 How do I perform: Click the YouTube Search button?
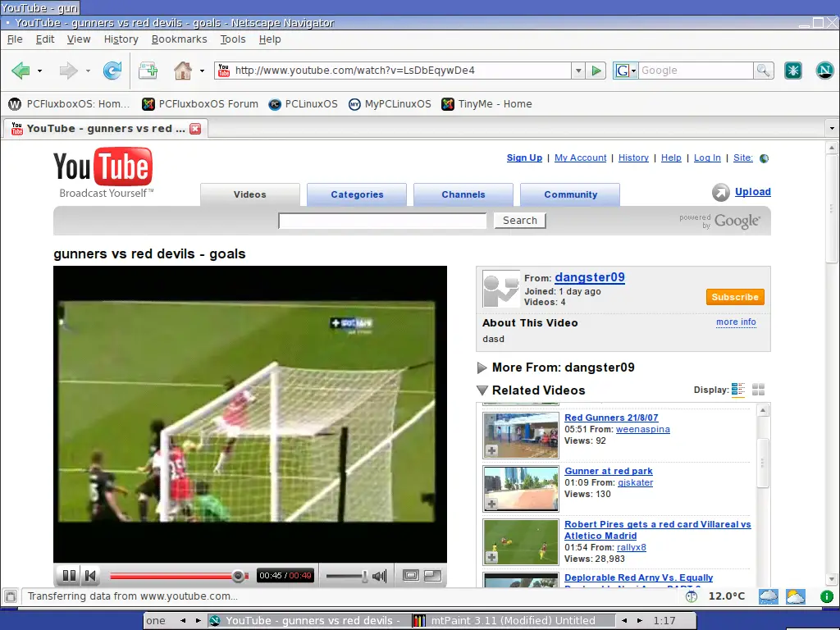(x=519, y=220)
